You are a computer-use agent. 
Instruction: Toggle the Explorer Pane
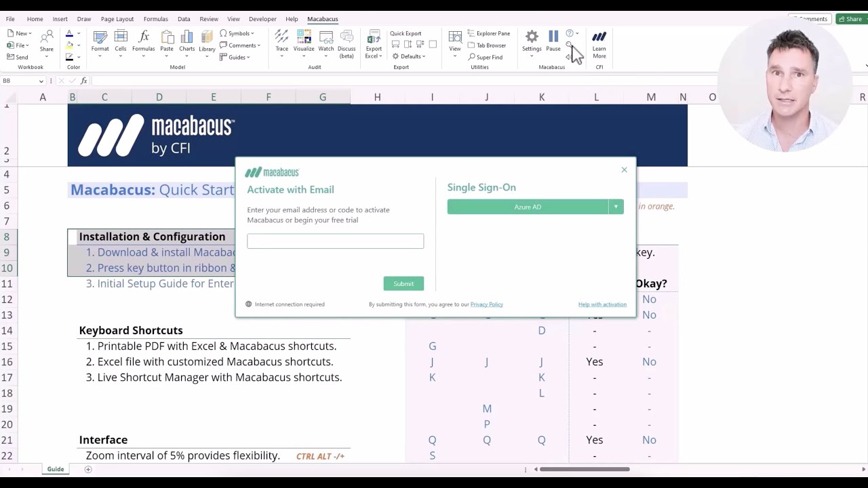point(488,33)
